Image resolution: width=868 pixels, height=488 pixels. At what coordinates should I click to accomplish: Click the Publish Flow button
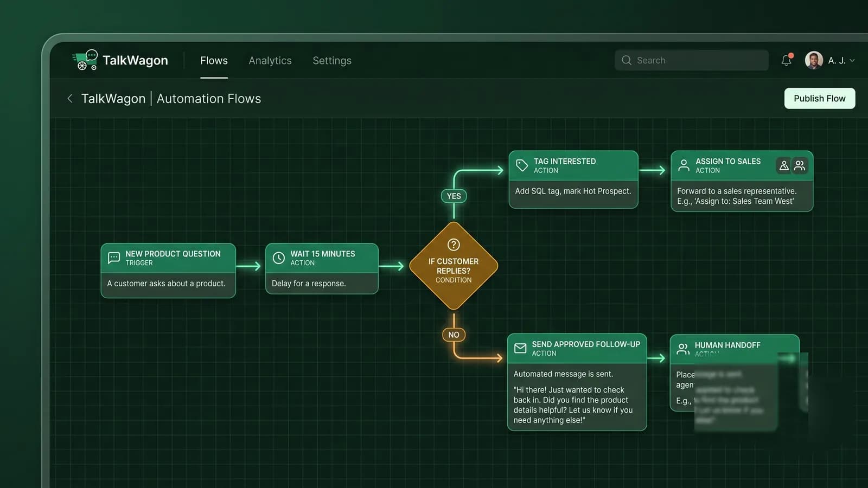point(820,98)
